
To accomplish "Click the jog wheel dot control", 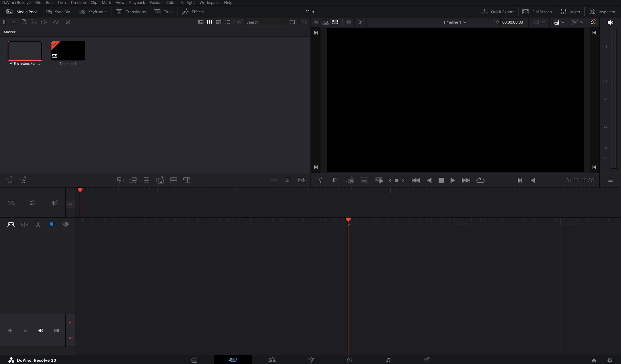I will click(x=397, y=180).
